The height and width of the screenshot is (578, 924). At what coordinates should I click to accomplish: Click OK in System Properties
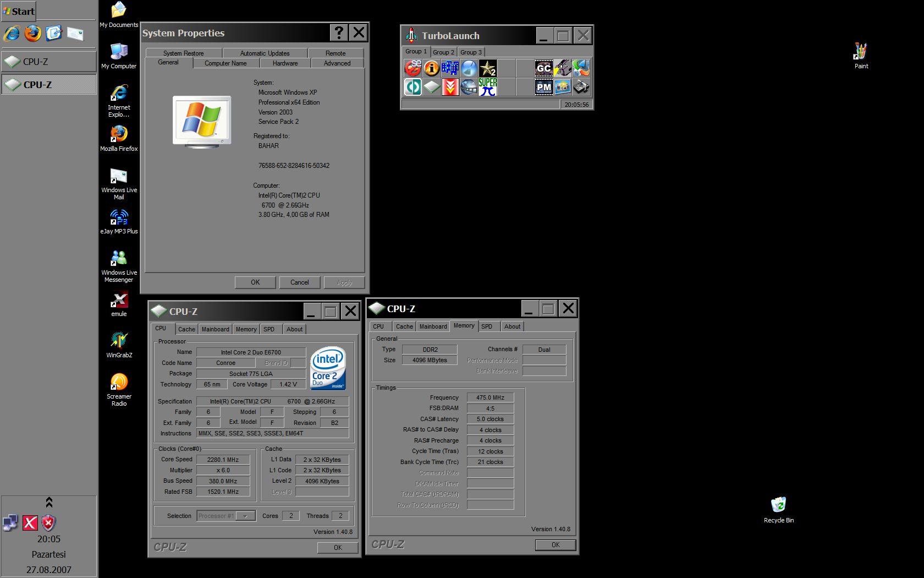pyautogui.click(x=255, y=282)
